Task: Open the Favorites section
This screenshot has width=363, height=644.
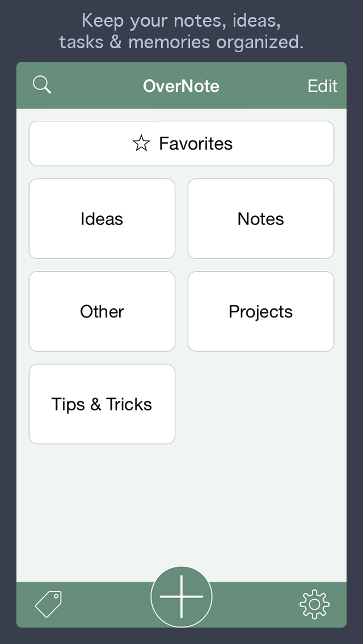Action: coord(181,143)
